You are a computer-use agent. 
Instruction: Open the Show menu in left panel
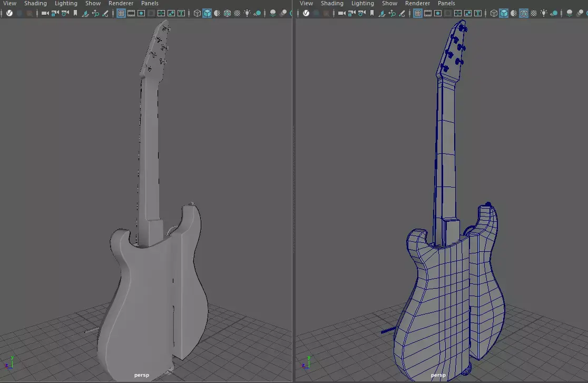click(x=93, y=3)
